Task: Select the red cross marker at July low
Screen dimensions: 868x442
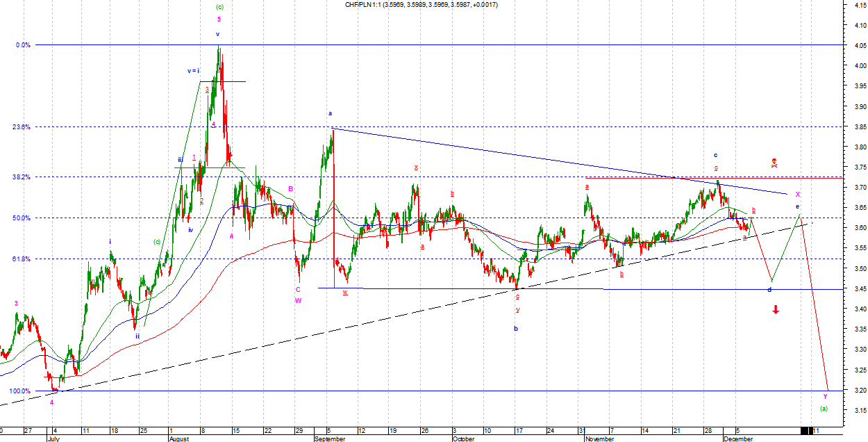Action: point(48,376)
